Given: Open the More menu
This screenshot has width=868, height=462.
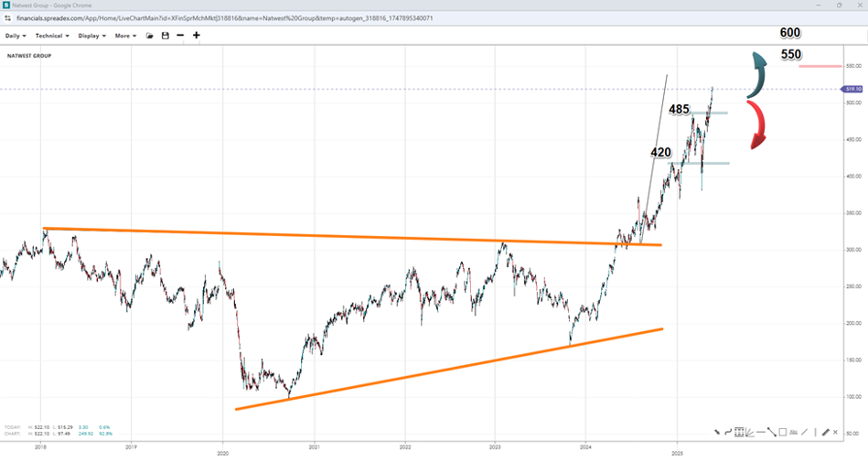Looking at the screenshot, I should coord(125,36).
